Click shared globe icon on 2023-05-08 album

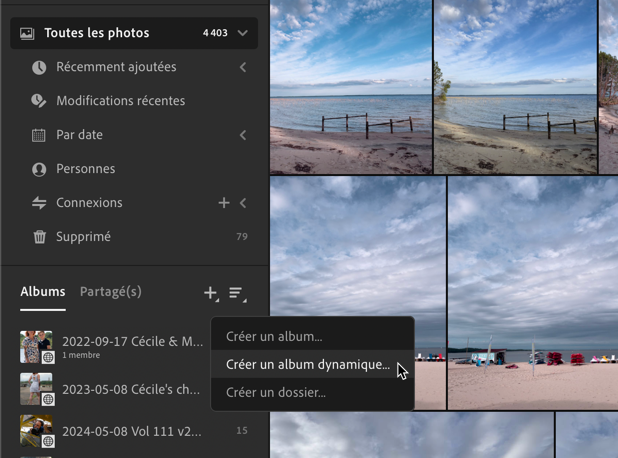click(x=48, y=399)
